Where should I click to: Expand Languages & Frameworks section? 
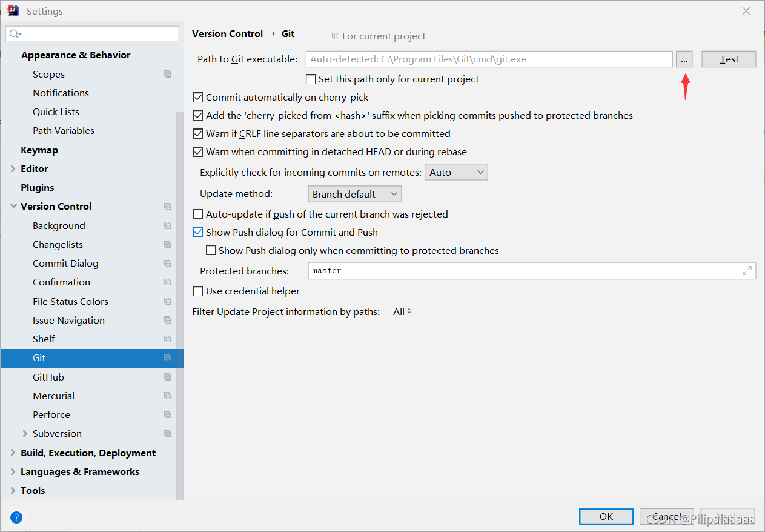click(x=13, y=471)
